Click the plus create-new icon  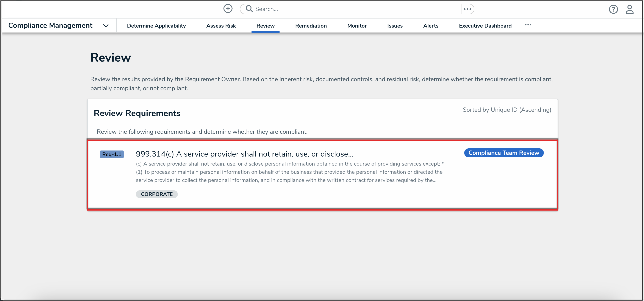[228, 9]
